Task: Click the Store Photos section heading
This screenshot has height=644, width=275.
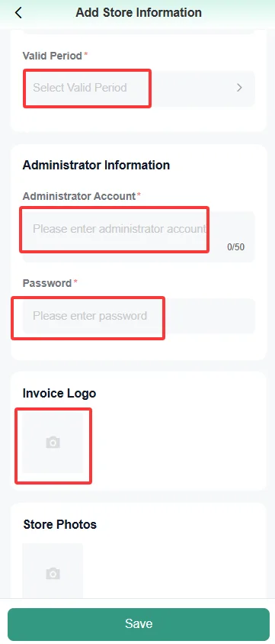Action: point(60,524)
